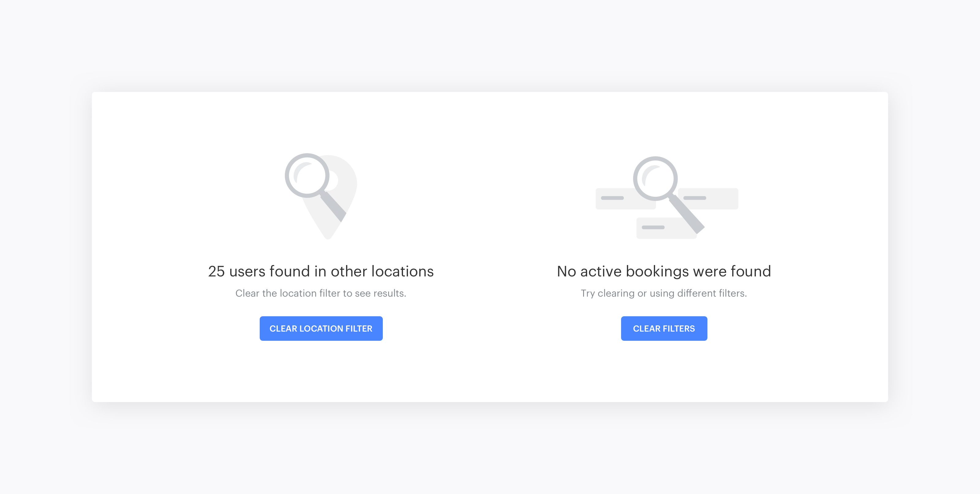This screenshot has height=494, width=980.
Task: Click 'Try clearing or using different filters' text
Action: tap(664, 294)
